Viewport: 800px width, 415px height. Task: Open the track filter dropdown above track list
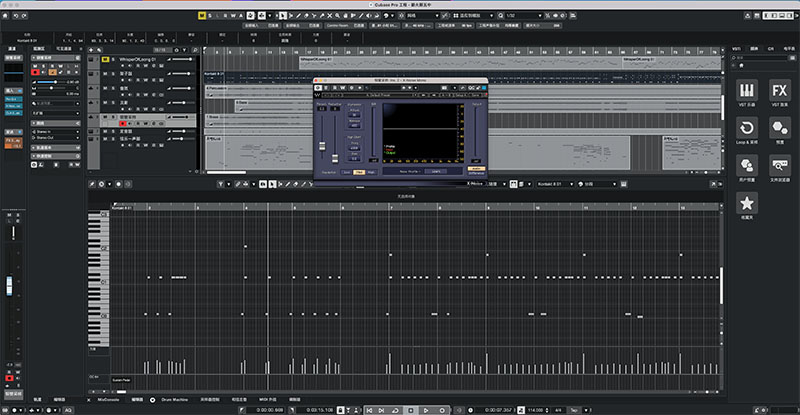click(x=184, y=50)
